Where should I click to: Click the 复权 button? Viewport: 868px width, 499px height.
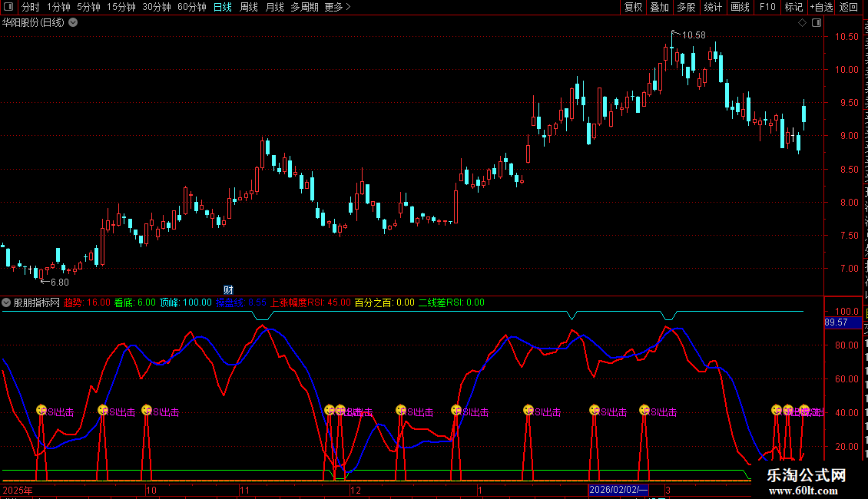[x=633, y=7]
